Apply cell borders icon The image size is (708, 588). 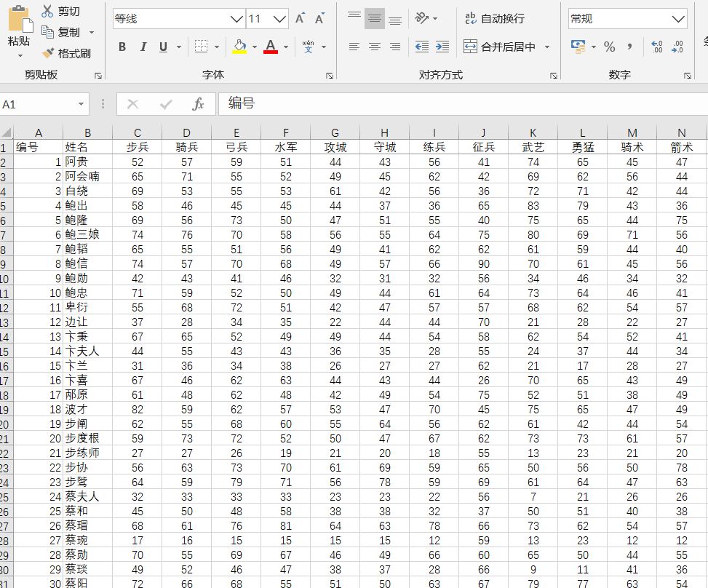coord(201,47)
